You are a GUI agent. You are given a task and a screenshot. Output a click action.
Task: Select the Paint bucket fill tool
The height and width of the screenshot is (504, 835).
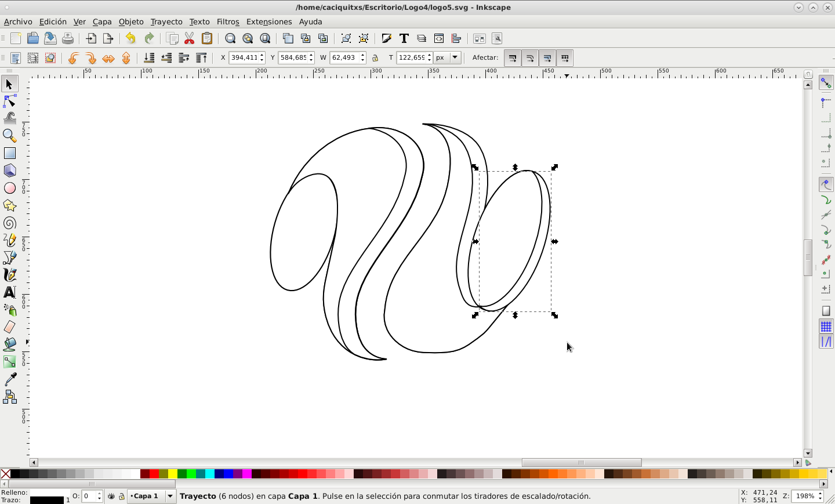pyautogui.click(x=10, y=345)
